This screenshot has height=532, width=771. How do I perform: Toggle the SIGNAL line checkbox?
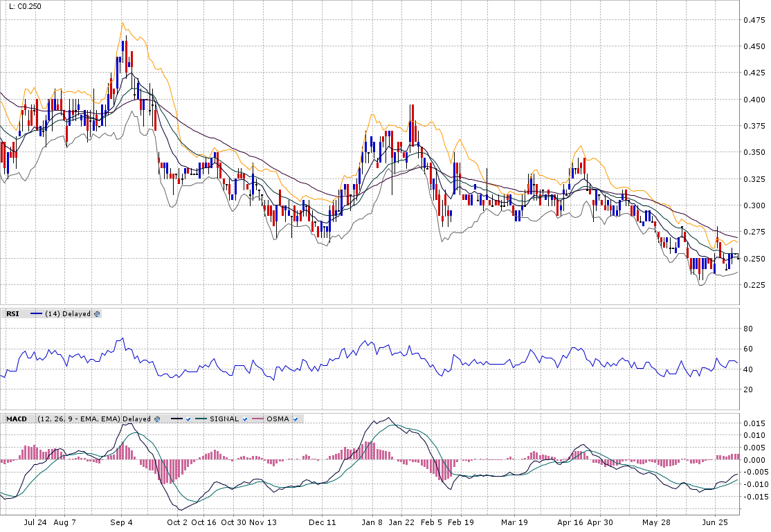click(x=245, y=419)
